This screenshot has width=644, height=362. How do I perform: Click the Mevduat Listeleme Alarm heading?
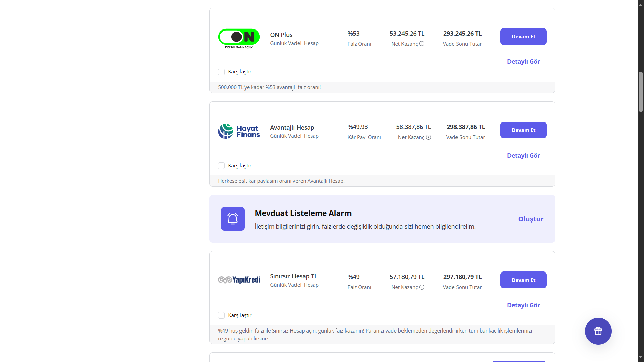[303, 213]
